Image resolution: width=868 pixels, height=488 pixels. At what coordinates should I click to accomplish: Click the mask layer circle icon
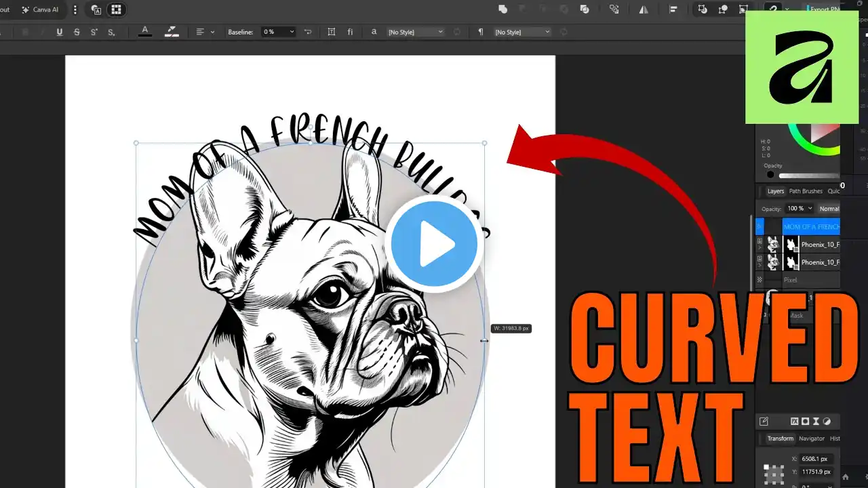[x=806, y=422]
